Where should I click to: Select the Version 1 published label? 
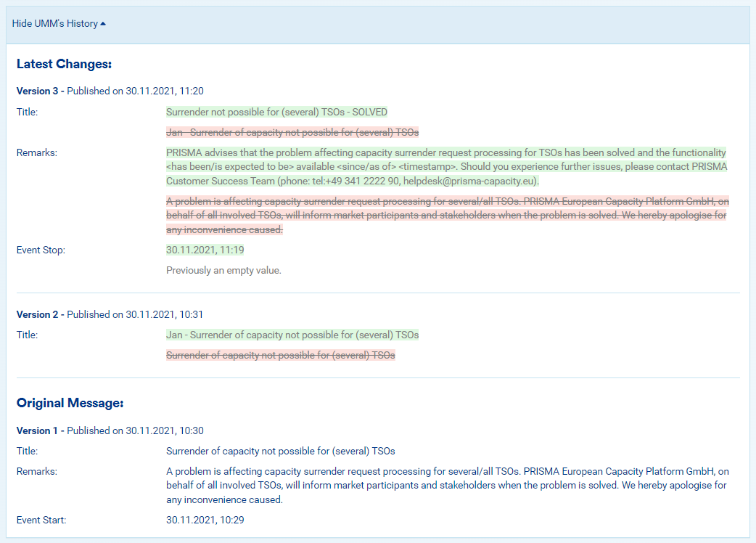click(x=110, y=430)
